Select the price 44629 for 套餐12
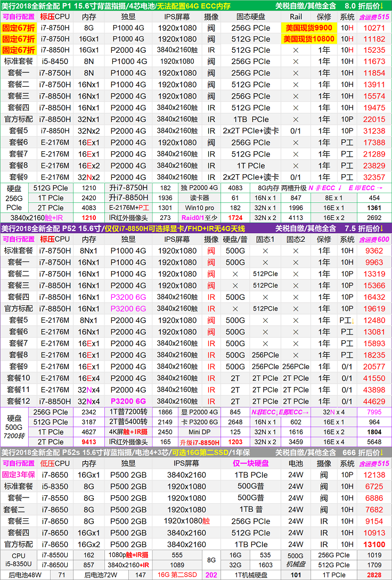 [x=374, y=402]
